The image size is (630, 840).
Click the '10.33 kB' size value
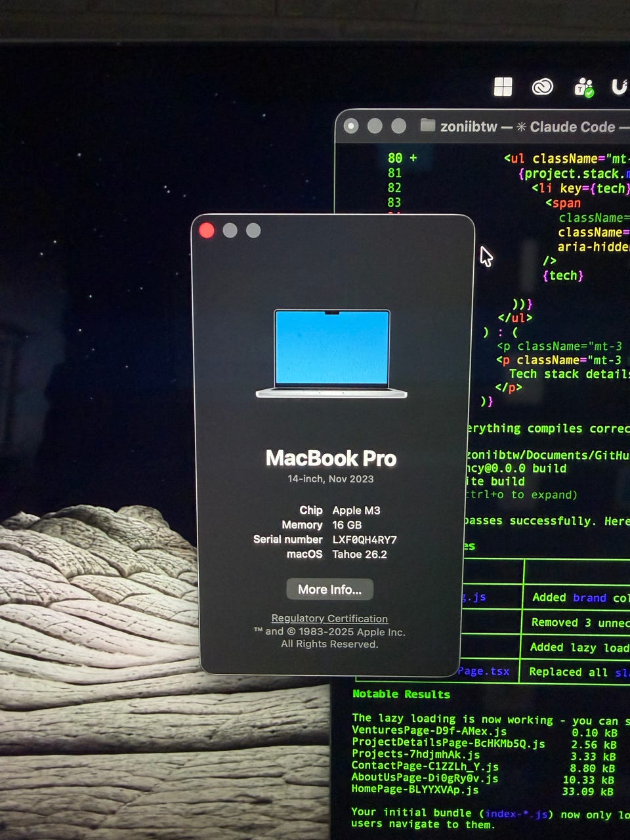click(x=589, y=780)
